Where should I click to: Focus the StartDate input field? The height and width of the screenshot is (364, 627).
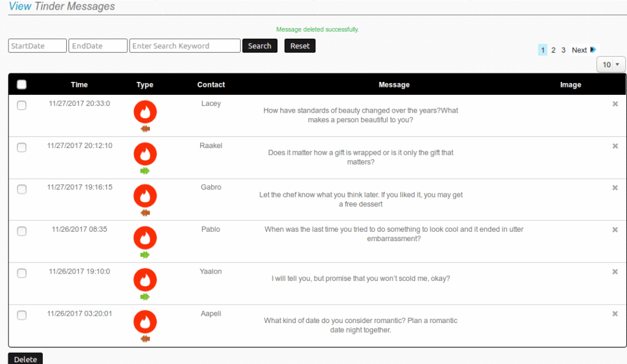coord(37,45)
